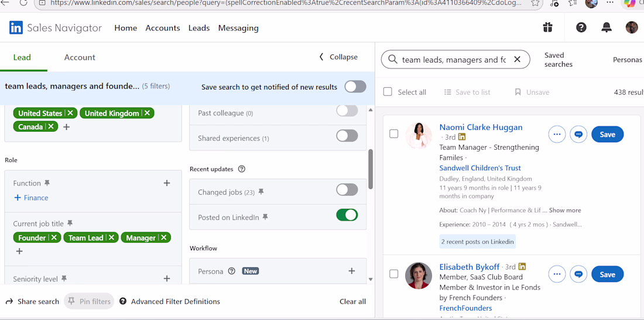This screenshot has width=644, height=320.
Task: Open the Persona help icon
Action: [x=232, y=271]
